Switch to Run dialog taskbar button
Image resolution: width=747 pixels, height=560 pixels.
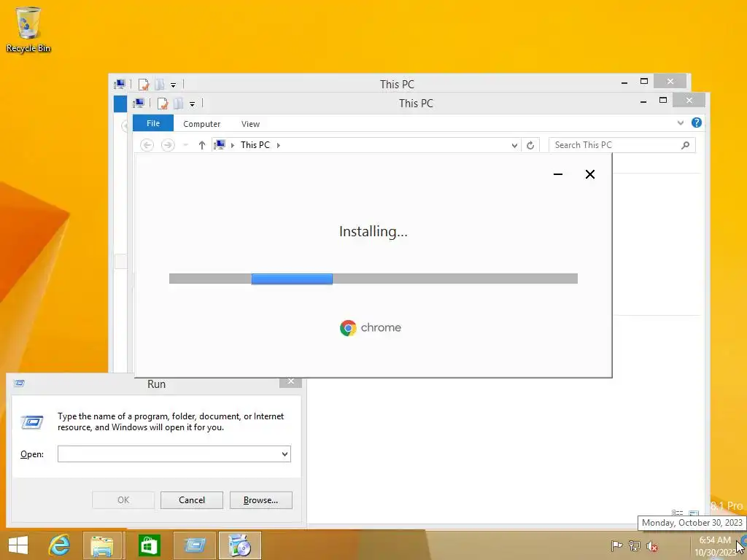point(194,545)
